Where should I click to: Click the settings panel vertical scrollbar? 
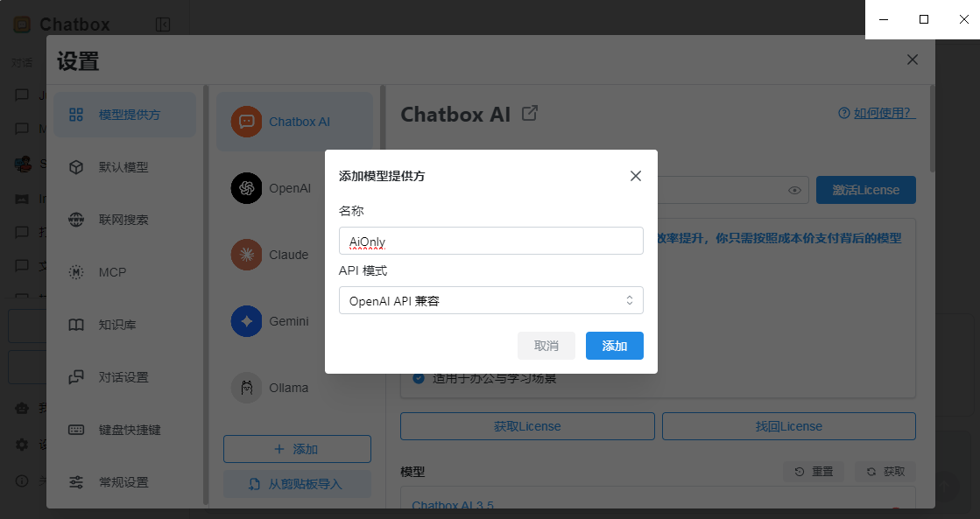(x=932, y=130)
